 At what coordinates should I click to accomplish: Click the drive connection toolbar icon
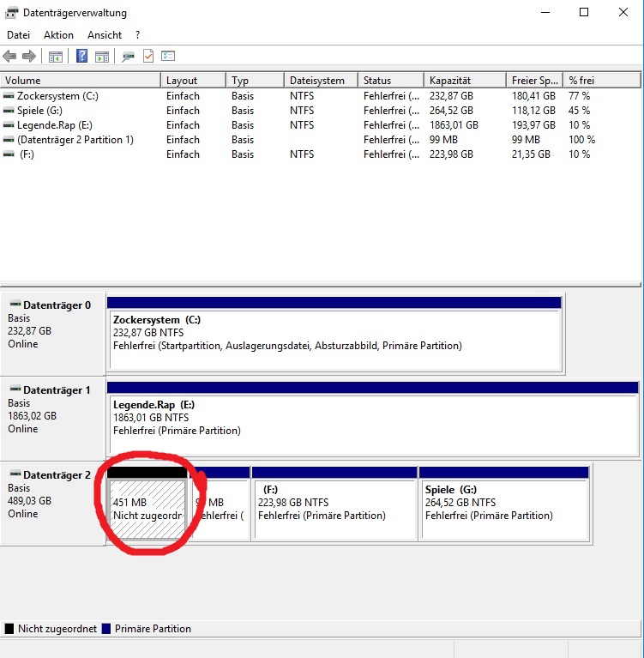point(128,57)
